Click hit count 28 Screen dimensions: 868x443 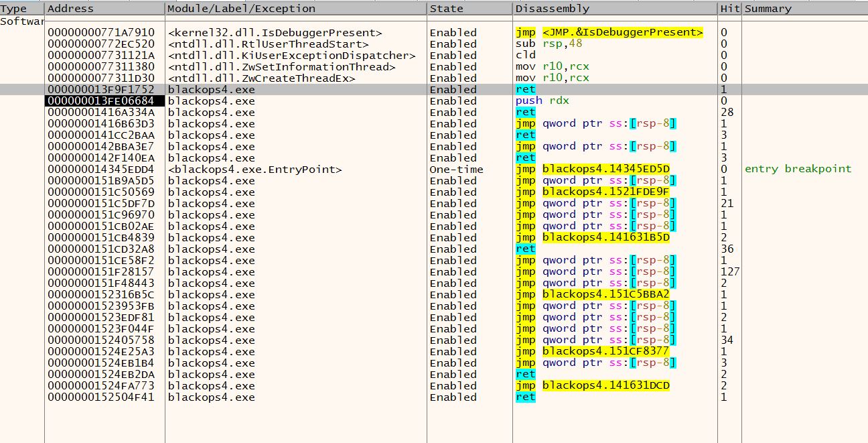pyautogui.click(x=727, y=113)
